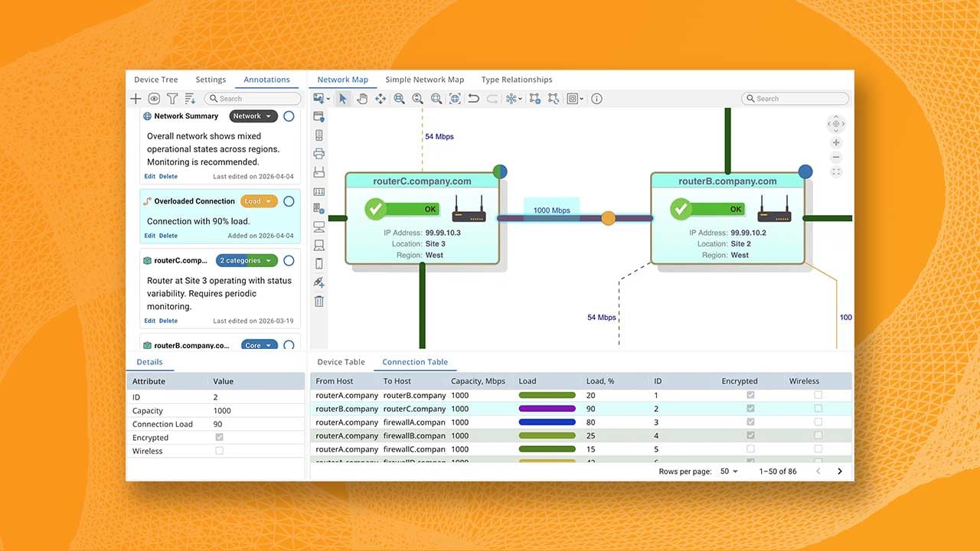Switch to the Device Table tab
980x551 pixels.
click(x=341, y=362)
